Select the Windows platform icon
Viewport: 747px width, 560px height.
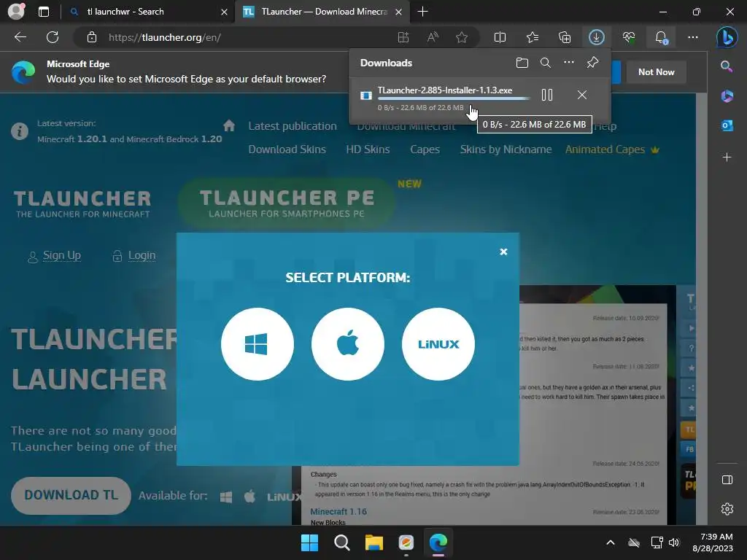pyautogui.click(x=258, y=344)
